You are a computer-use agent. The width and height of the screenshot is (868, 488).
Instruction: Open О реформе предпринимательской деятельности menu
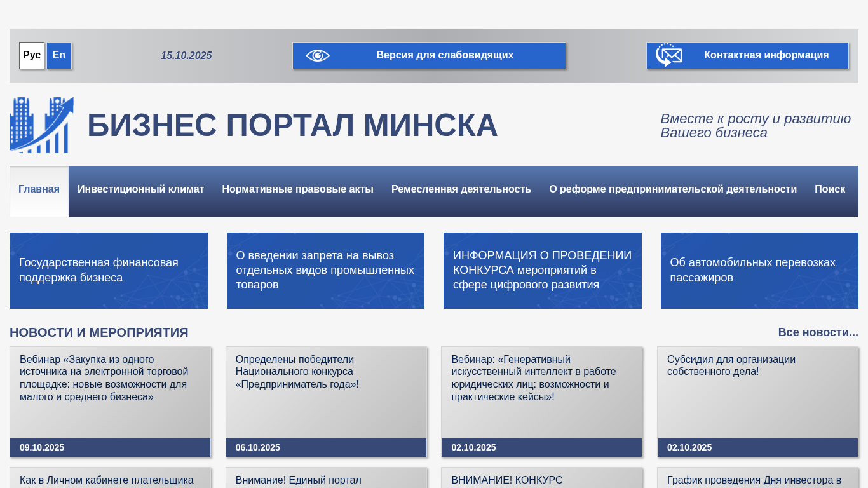click(x=672, y=189)
